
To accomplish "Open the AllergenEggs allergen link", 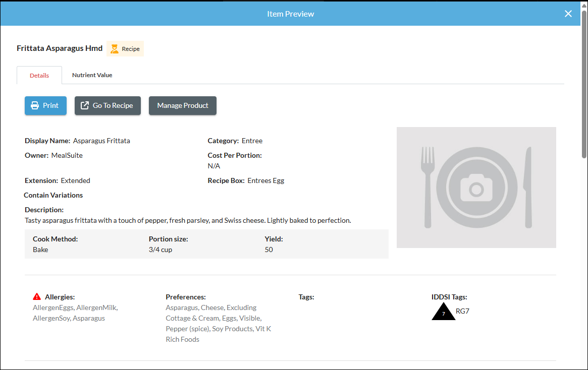I will click(x=52, y=307).
